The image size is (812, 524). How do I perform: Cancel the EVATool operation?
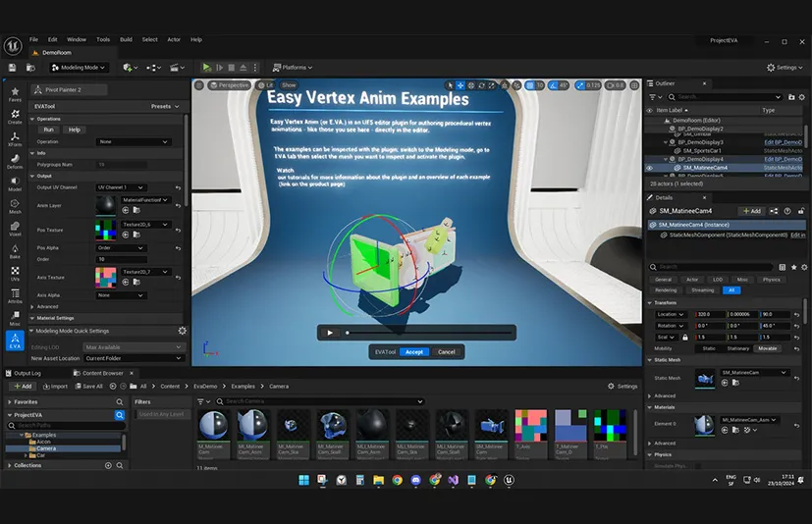pyautogui.click(x=447, y=352)
